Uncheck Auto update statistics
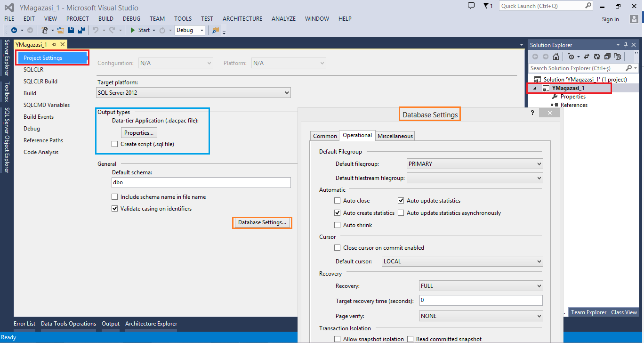 tap(401, 201)
